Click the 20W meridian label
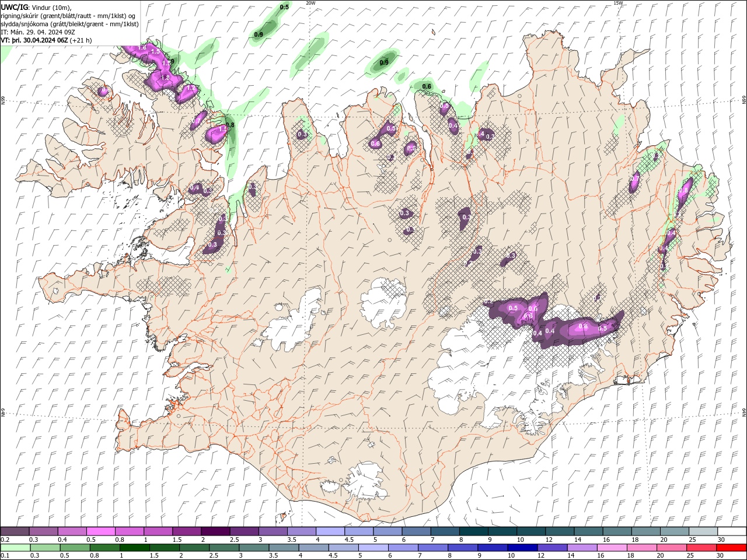 [310, 3]
